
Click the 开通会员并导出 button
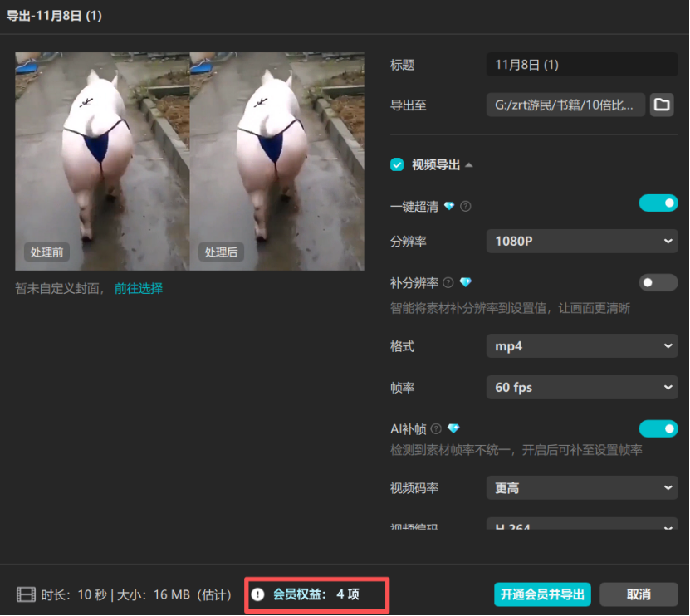[542, 594]
